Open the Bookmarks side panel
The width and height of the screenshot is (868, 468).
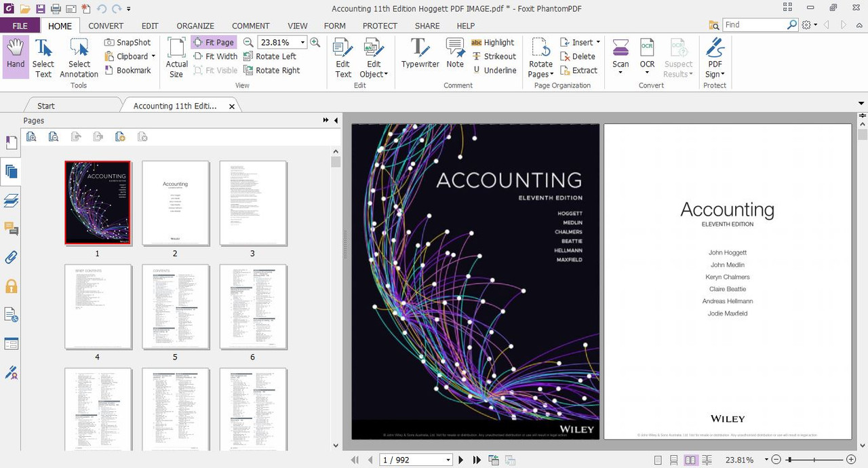(11, 143)
